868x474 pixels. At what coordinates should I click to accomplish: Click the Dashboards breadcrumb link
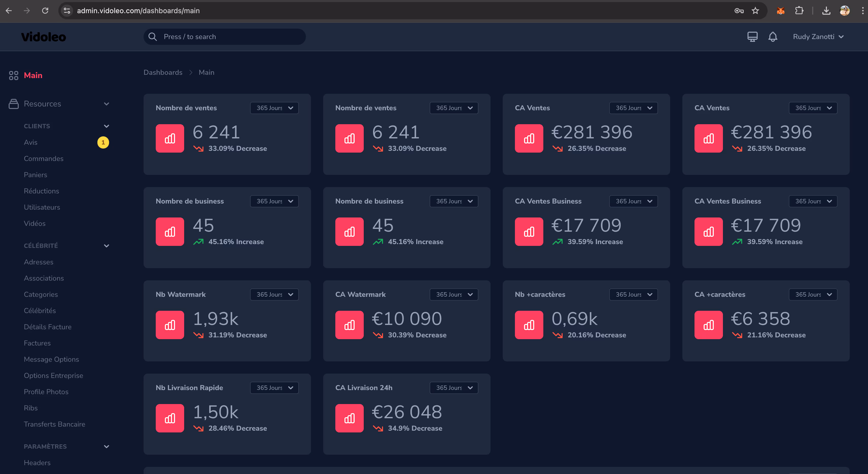(163, 72)
